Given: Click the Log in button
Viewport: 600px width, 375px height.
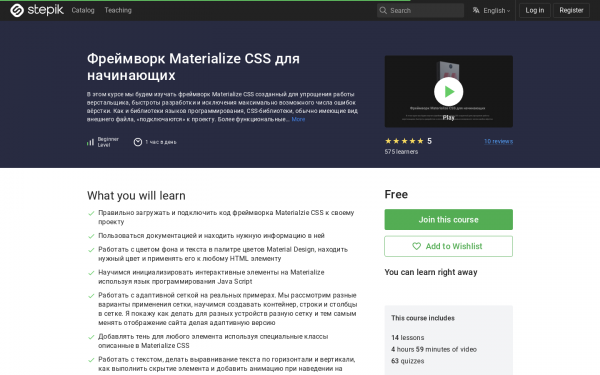Looking at the screenshot, I should tap(535, 10).
